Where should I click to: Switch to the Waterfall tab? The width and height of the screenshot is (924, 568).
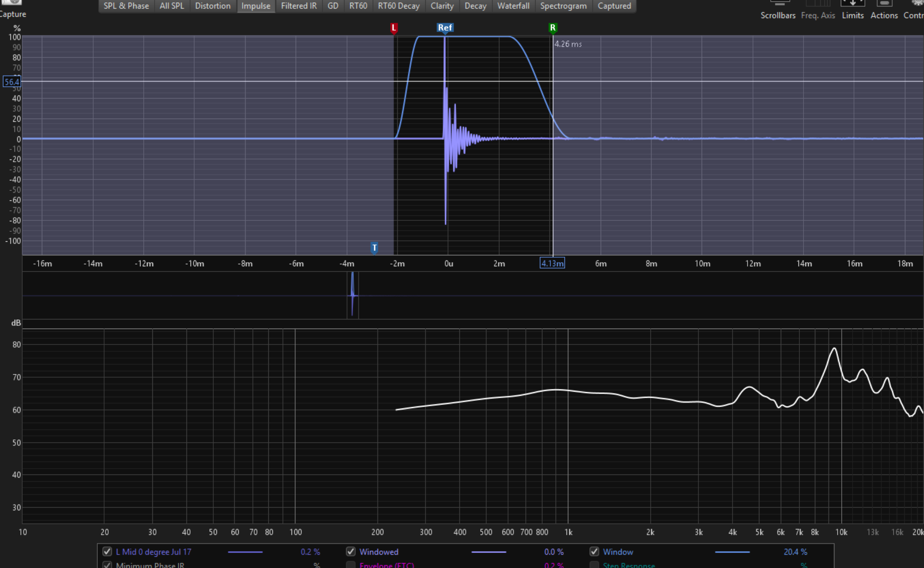pyautogui.click(x=513, y=6)
